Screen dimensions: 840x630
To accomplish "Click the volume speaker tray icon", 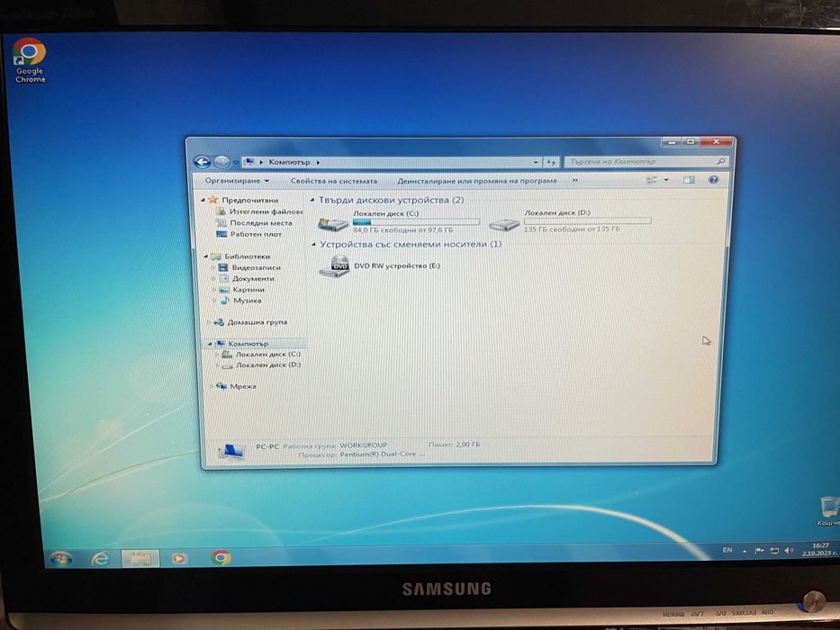I will tap(789, 550).
